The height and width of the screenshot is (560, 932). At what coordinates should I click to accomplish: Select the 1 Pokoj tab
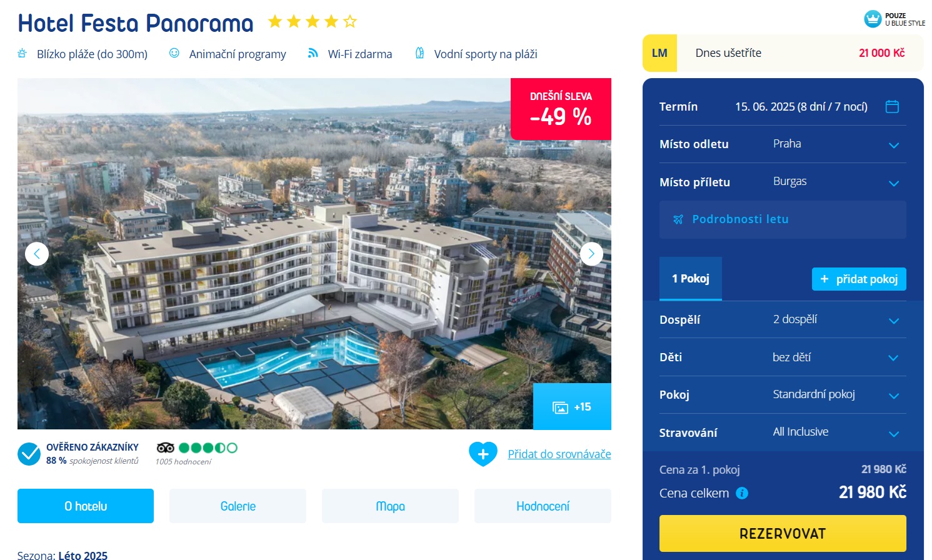pyautogui.click(x=691, y=279)
